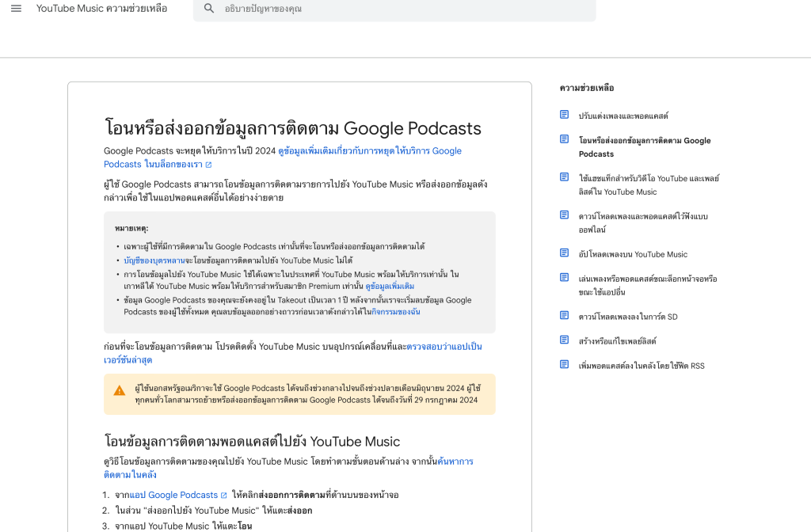Click article icon beside เพิ่มพอดแคสต์ลงในคลัง RSS
Screen dimensions: 811x532
(564, 365)
